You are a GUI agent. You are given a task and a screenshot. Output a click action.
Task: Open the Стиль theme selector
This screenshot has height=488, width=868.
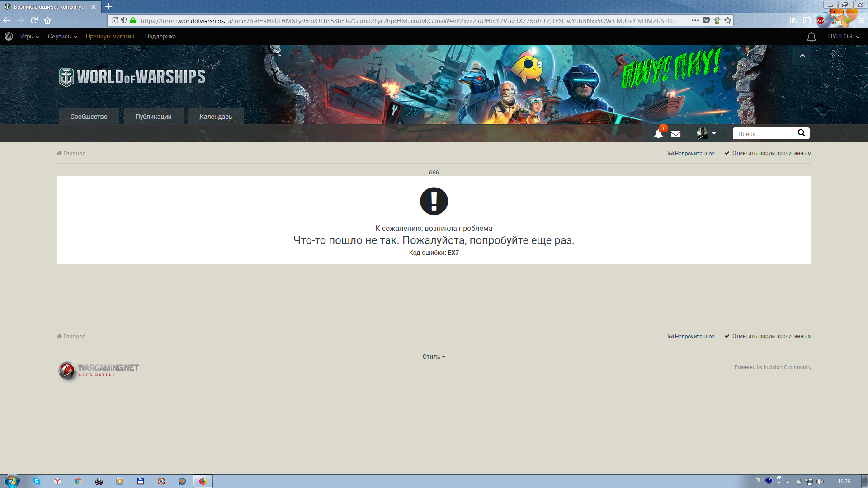434,357
